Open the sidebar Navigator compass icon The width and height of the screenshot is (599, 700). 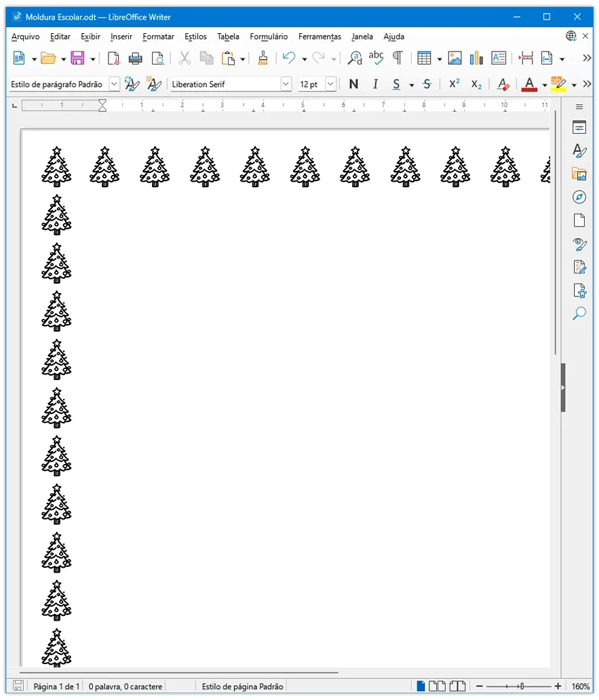pos(579,197)
